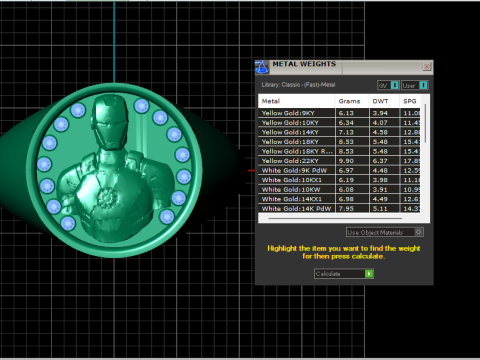This screenshot has height=360, width=480.
Task: Select the White Gold:9K PdW row
Action: [339, 171]
